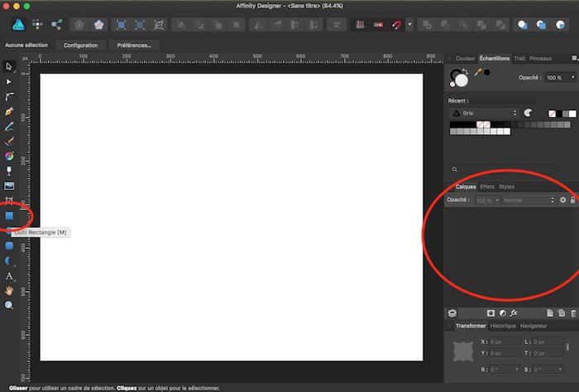579x392 pixels.
Task: Click the Add boolean operation icon
Action: click(x=427, y=25)
